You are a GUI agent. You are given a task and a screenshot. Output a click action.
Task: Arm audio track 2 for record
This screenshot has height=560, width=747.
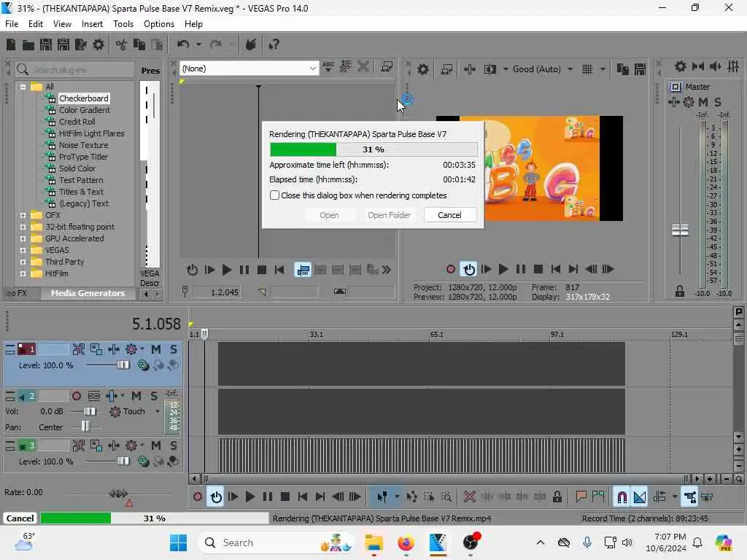(76, 396)
